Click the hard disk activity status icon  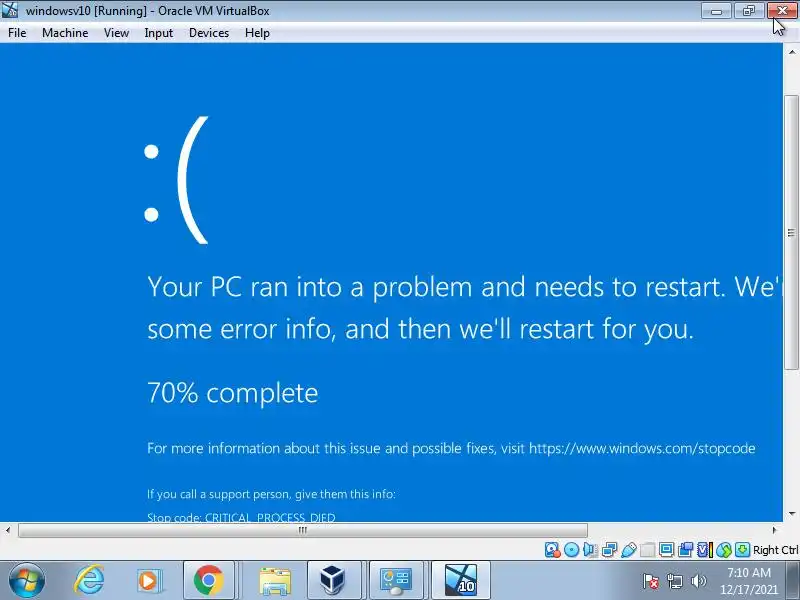pyautogui.click(x=553, y=549)
